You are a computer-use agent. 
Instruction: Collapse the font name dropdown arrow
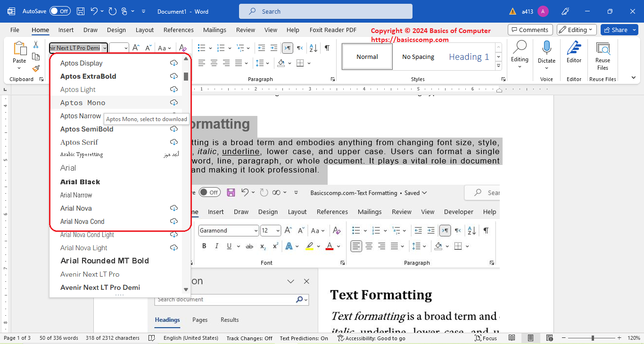[x=104, y=48]
